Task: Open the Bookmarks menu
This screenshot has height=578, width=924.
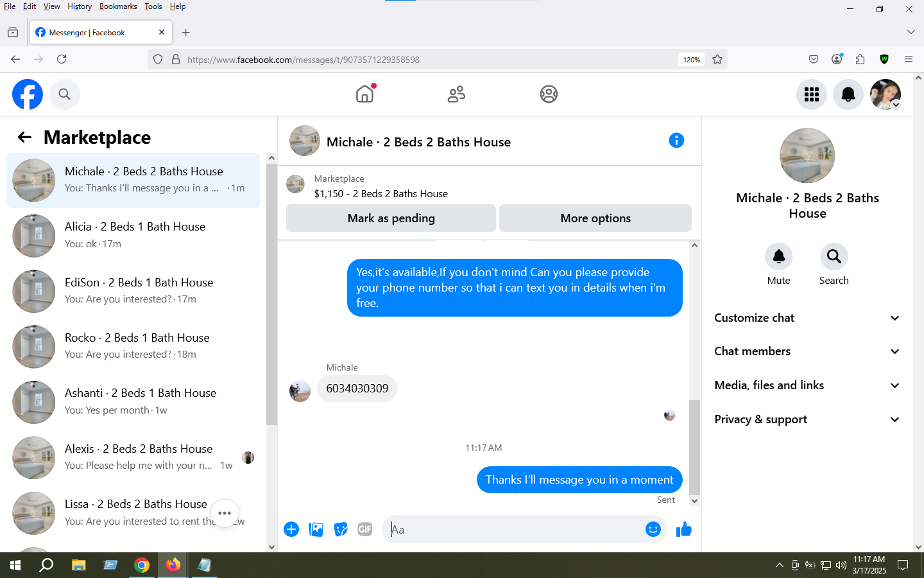Action: (x=118, y=6)
